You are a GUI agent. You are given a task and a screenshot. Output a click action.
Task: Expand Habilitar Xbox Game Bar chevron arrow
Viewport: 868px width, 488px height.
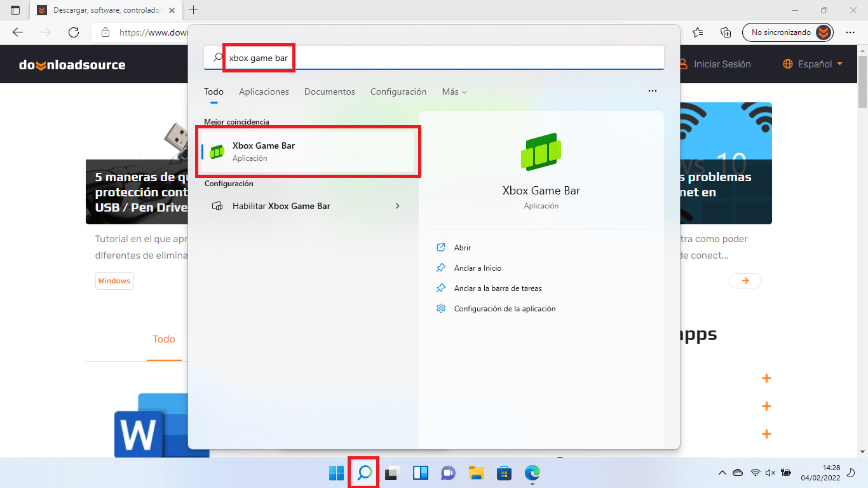click(398, 206)
